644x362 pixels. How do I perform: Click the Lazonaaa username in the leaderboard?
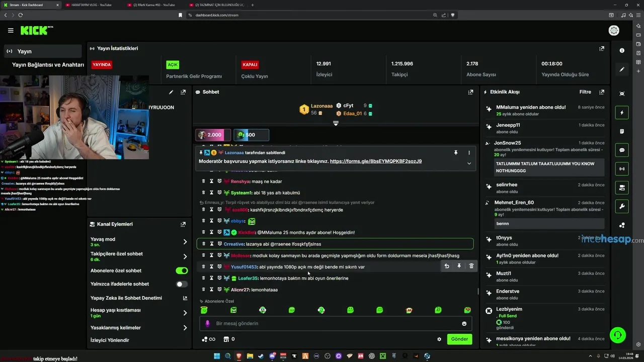[321, 106]
